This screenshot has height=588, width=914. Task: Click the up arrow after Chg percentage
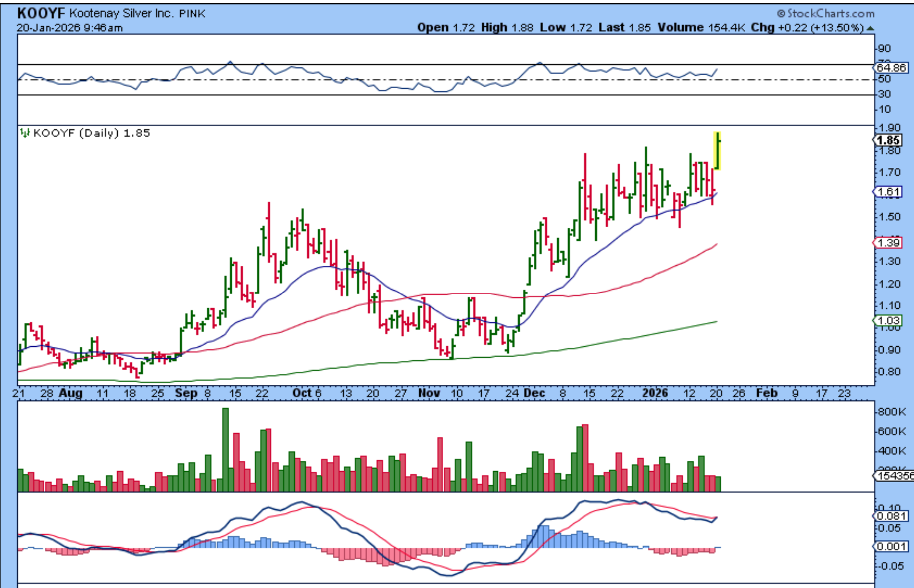pyautogui.click(x=871, y=28)
